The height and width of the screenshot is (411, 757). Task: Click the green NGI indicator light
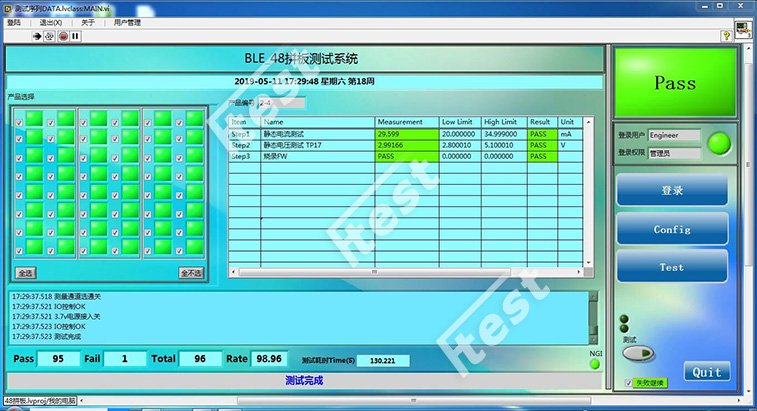pos(595,362)
